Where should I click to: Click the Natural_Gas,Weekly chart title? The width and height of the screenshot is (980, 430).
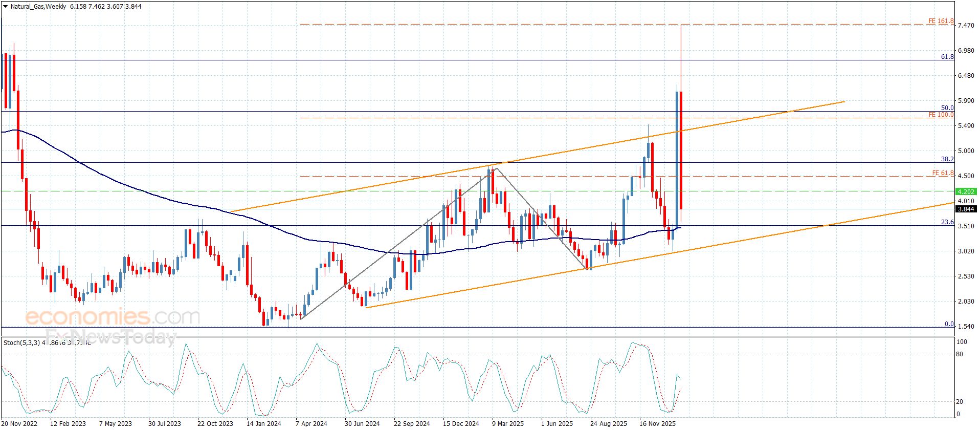(38, 7)
